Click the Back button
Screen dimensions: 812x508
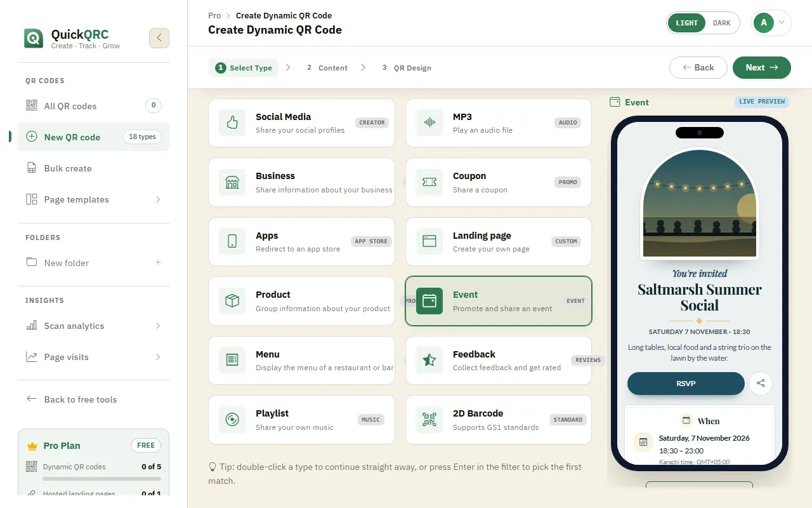coord(698,68)
